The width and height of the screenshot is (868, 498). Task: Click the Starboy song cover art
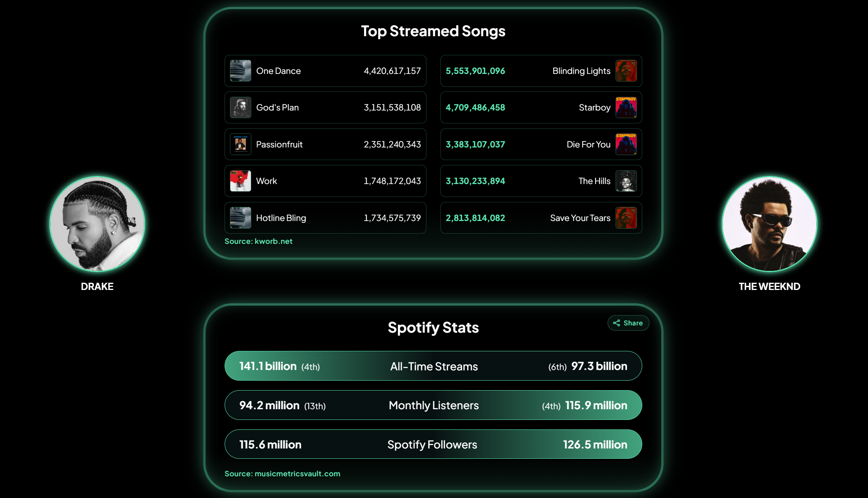(x=626, y=107)
